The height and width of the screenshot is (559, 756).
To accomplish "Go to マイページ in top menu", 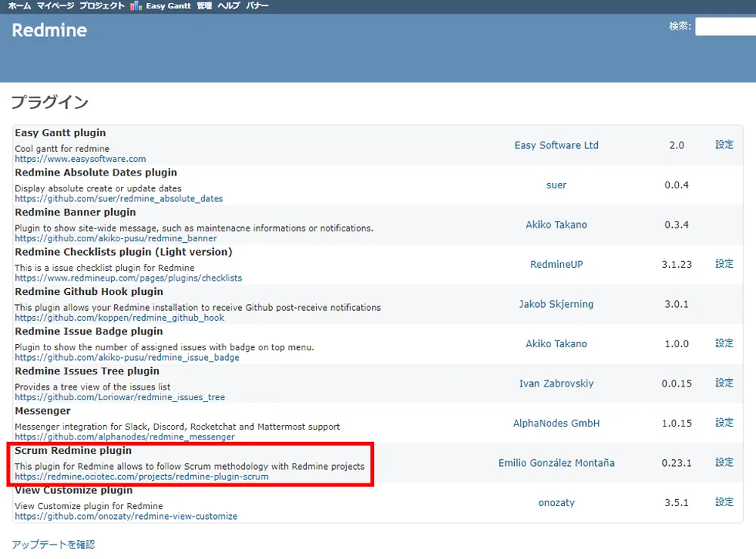I will 55,6.
